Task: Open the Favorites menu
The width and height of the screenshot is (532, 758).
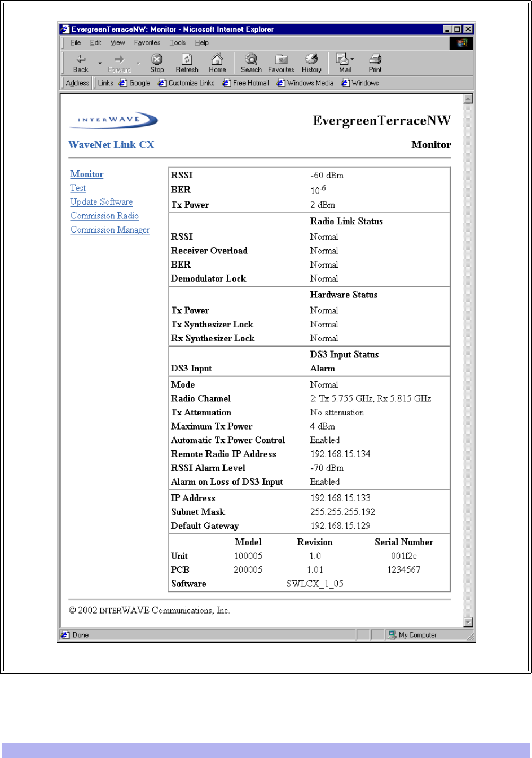Action: pyautogui.click(x=147, y=42)
